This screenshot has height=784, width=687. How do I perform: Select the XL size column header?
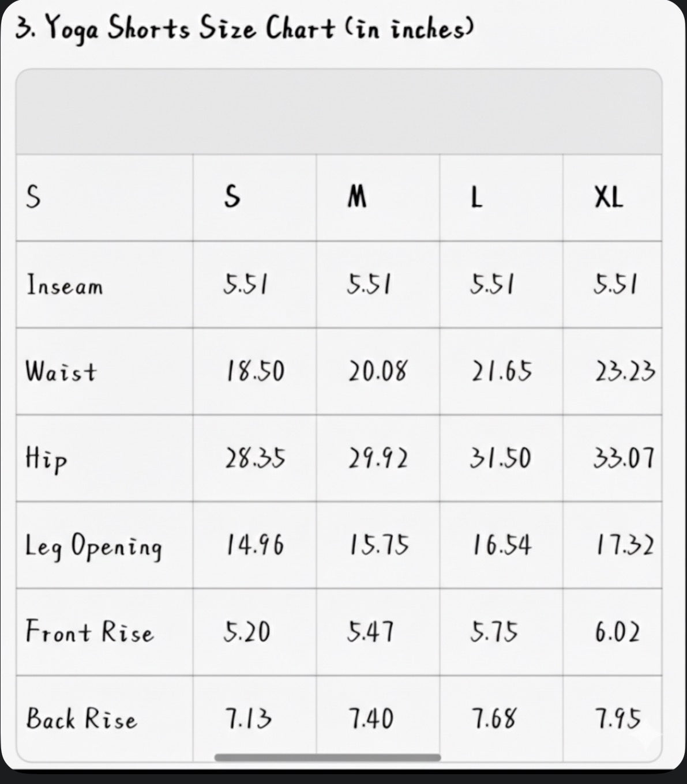click(x=609, y=198)
